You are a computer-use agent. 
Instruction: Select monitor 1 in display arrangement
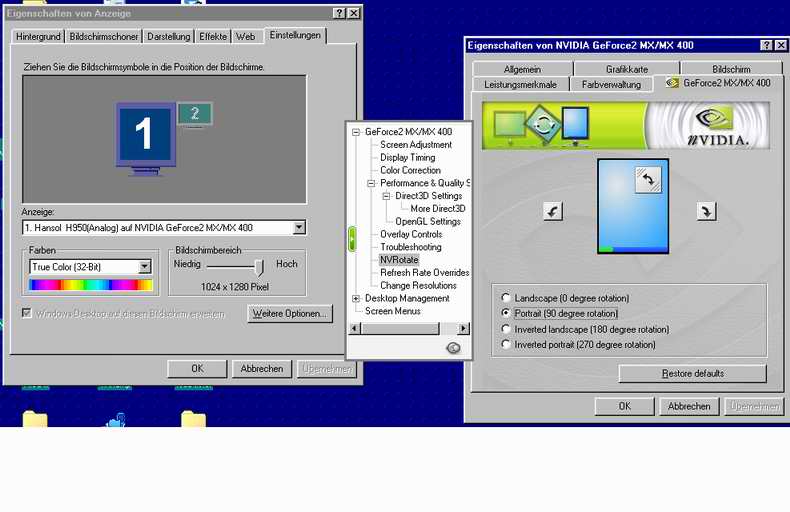click(x=144, y=134)
